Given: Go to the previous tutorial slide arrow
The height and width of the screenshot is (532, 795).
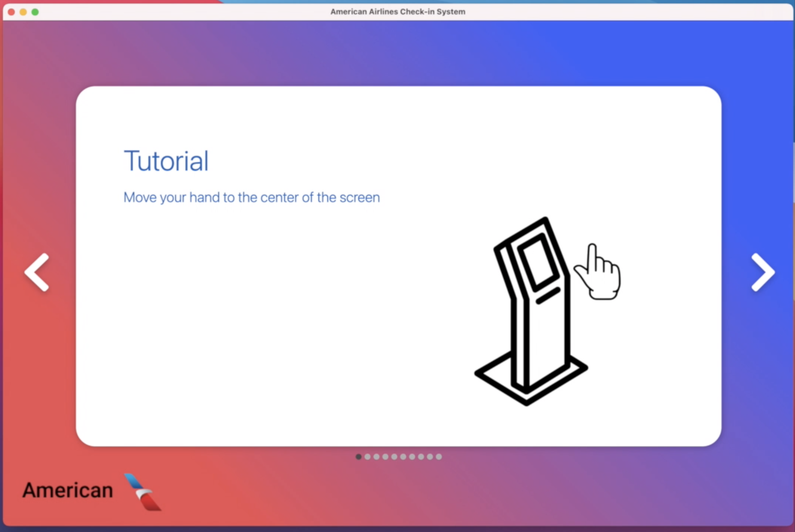Looking at the screenshot, I should 37,272.
